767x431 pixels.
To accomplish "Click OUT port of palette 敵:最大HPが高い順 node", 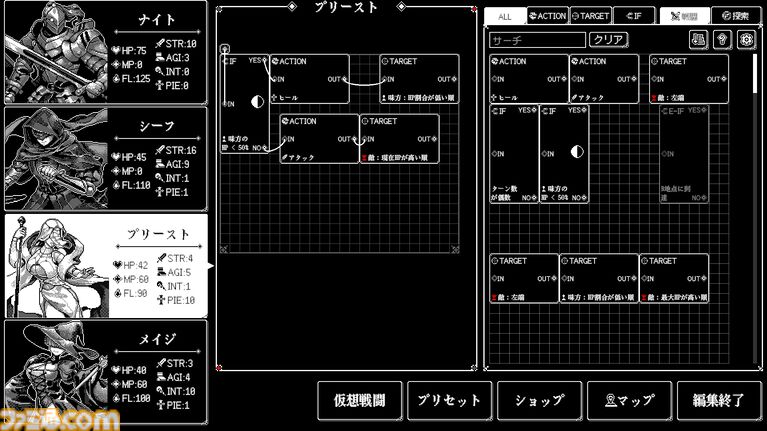I will 704,278.
